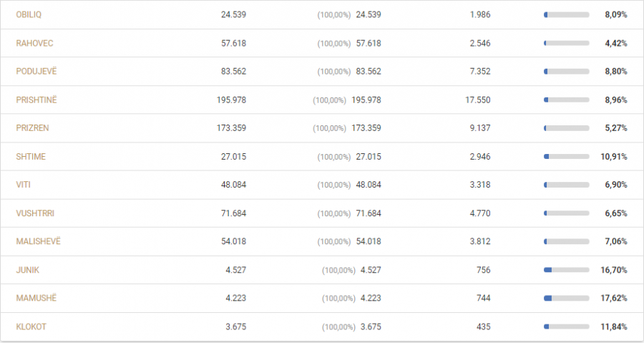
Task: Click the 4,42% progress bar for RAHOVEC
Action: (x=567, y=43)
